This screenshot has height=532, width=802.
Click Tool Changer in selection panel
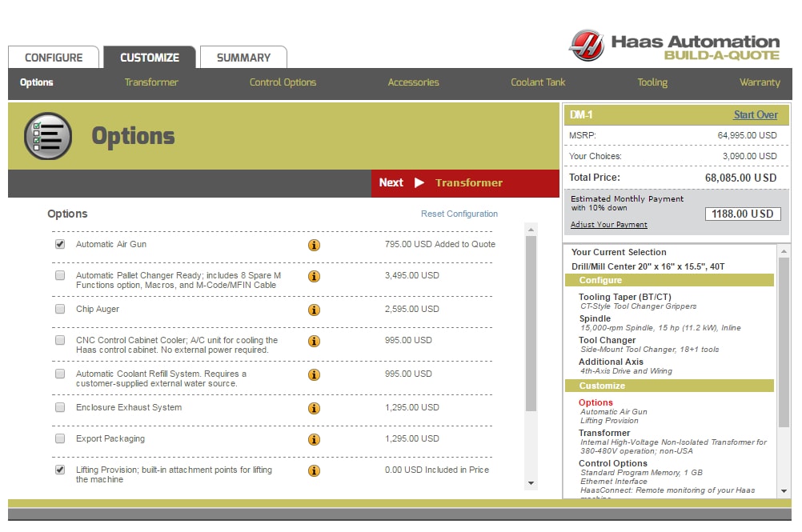tap(608, 340)
